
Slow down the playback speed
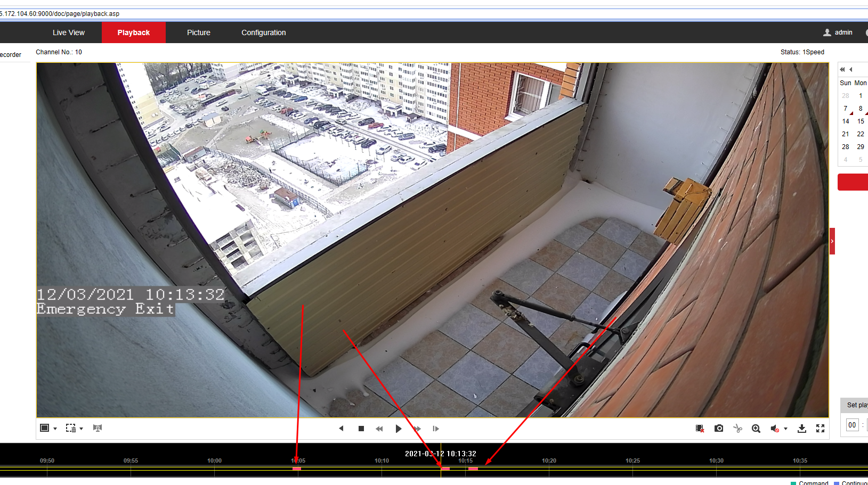[379, 429]
